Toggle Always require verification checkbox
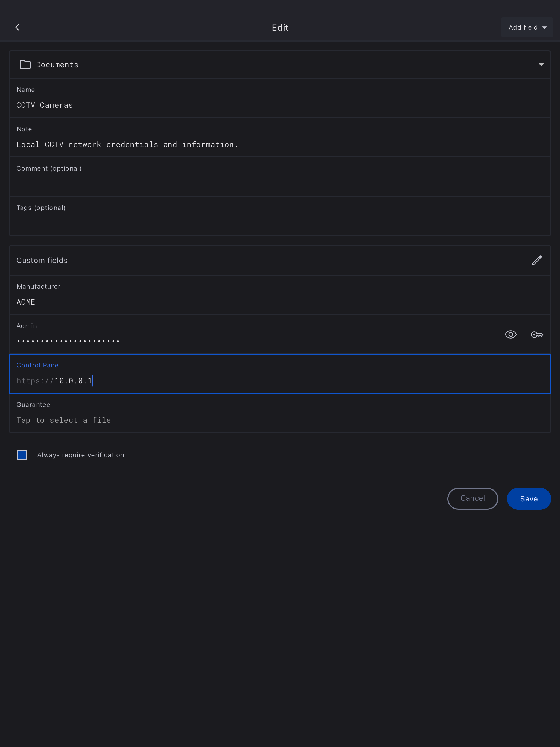 22,455
